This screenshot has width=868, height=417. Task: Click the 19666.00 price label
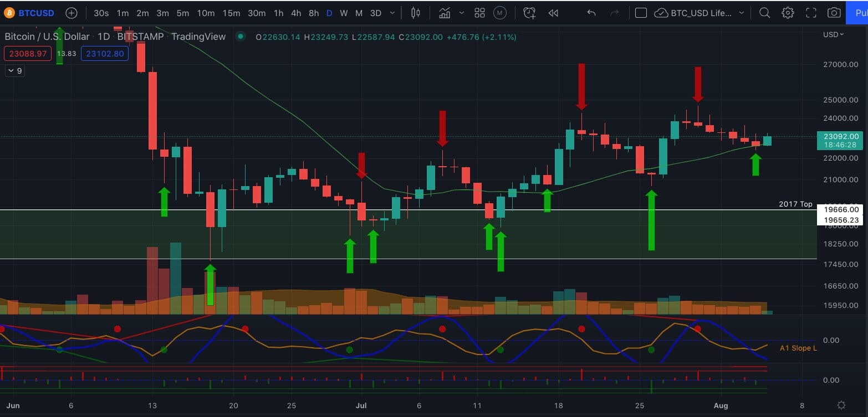pos(840,209)
